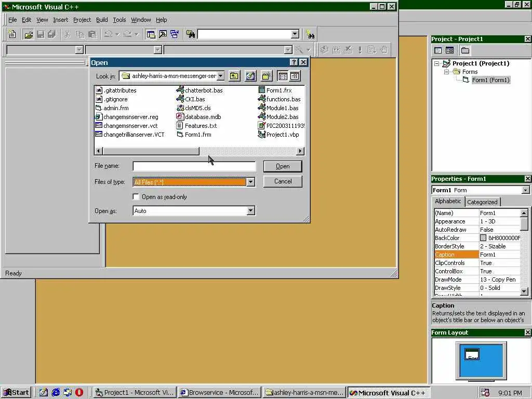Click the Paste clipboard toolbar icon

(x=92, y=34)
